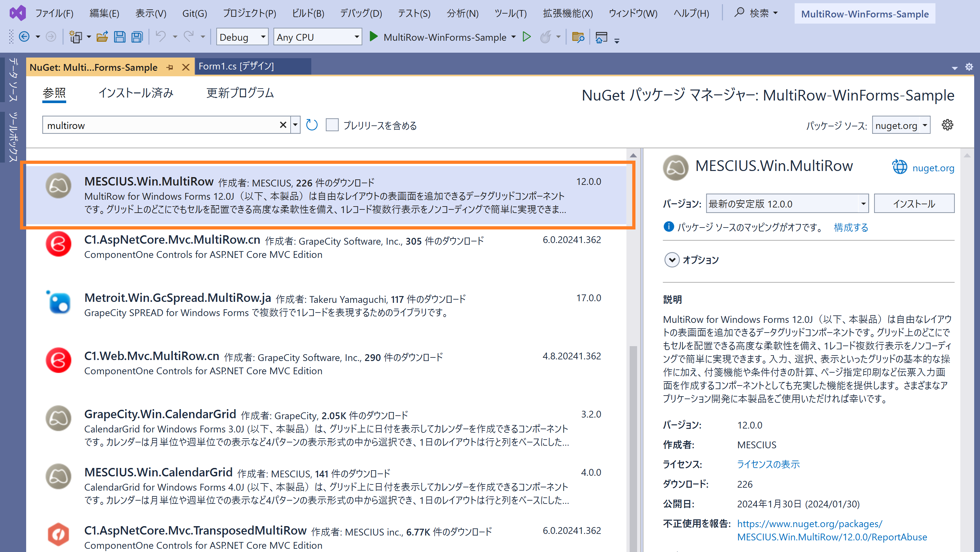Click the find in files folder icon

[x=578, y=37]
